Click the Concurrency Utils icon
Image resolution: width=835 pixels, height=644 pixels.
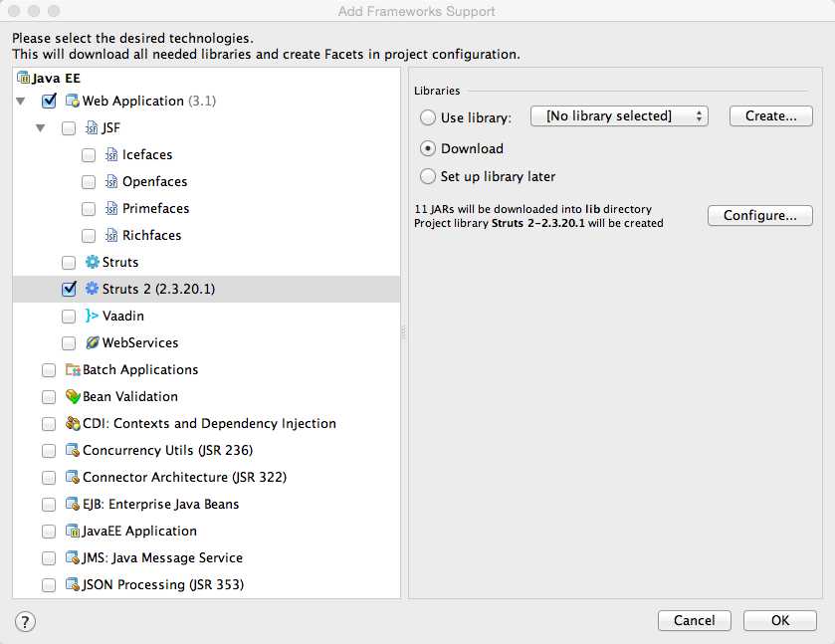point(73,450)
